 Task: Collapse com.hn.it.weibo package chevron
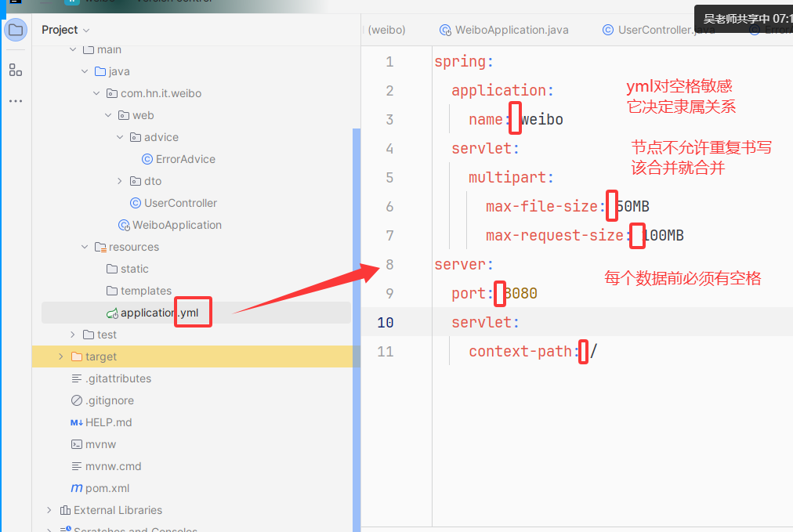[x=96, y=93]
